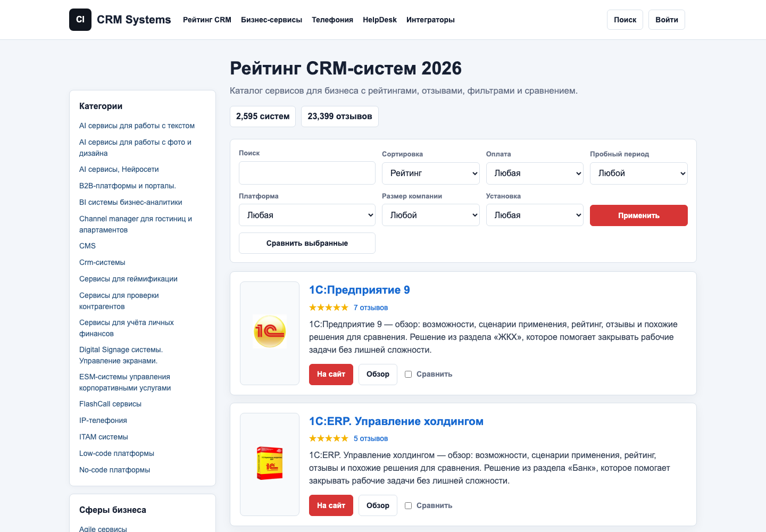766x532 pixels.
Task: Open Channel manager для гостиниц category
Action: (x=136, y=224)
